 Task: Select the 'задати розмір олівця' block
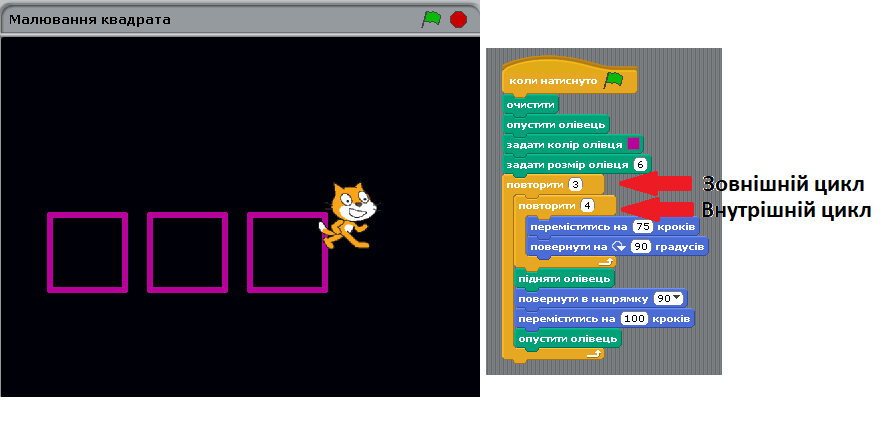576,165
